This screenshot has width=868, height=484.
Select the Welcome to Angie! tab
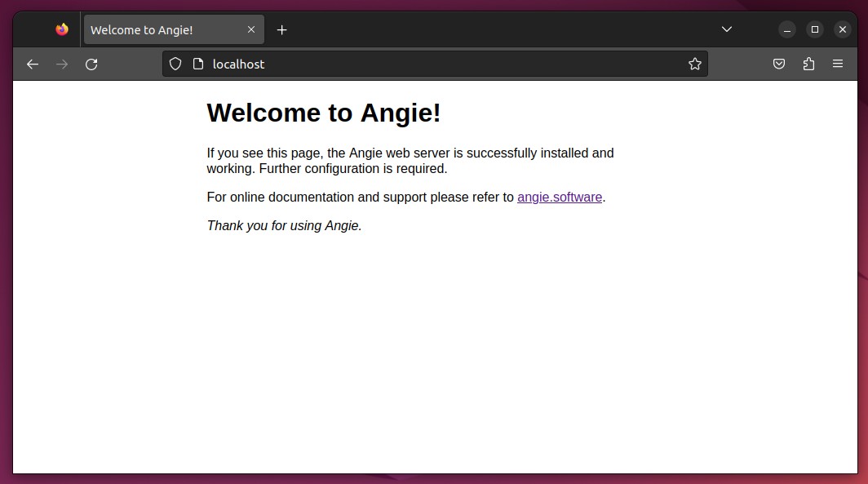(x=174, y=30)
